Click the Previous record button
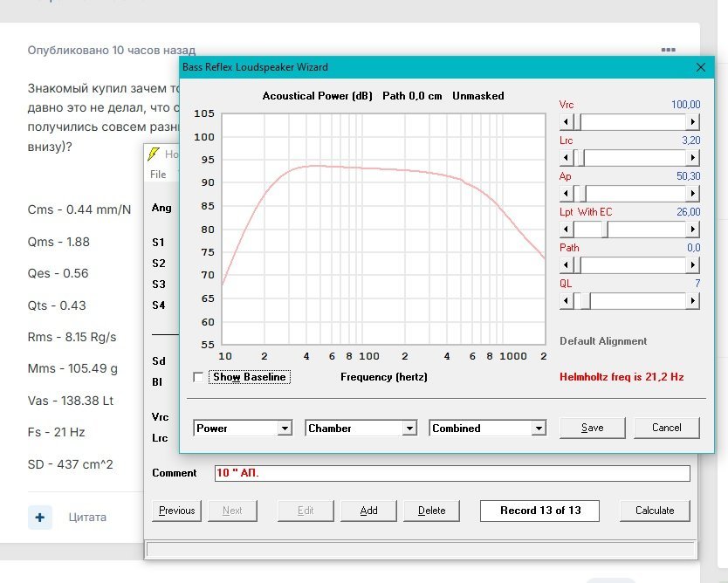Image resolution: width=728 pixels, height=583 pixels. coord(177,511)
